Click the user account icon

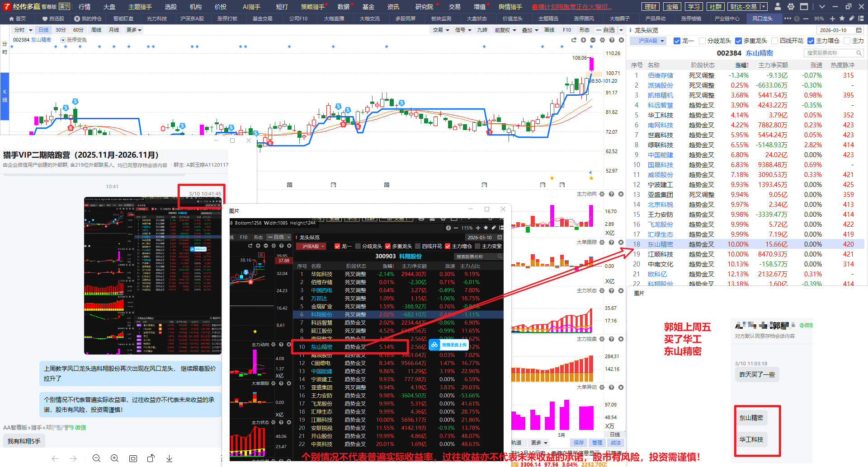click(x=778, y=7)
